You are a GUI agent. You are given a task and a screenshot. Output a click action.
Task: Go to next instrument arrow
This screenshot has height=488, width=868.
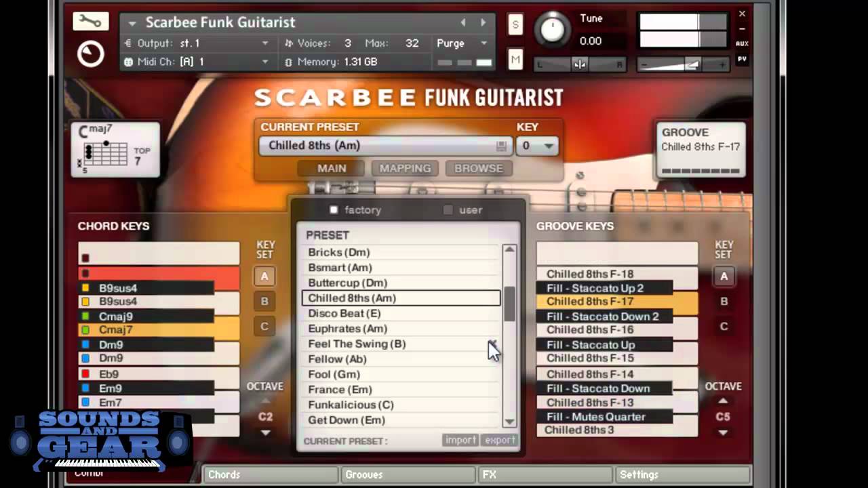coord(483,22)
